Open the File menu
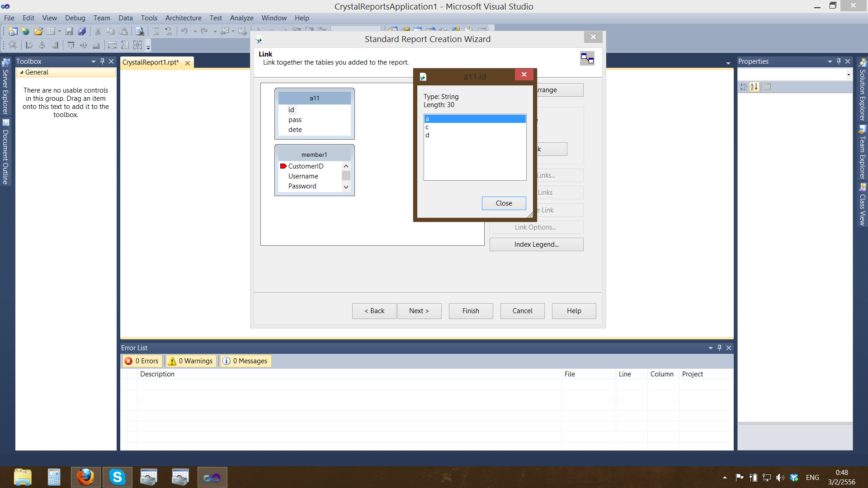Viewport: 868px width, 488px height. click(9, 18)
